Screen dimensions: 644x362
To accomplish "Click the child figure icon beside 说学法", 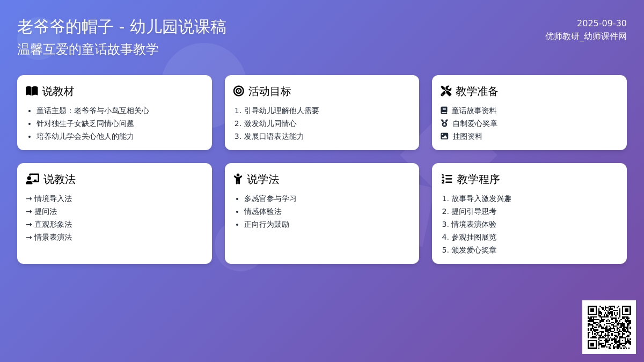I will (238, 179).
